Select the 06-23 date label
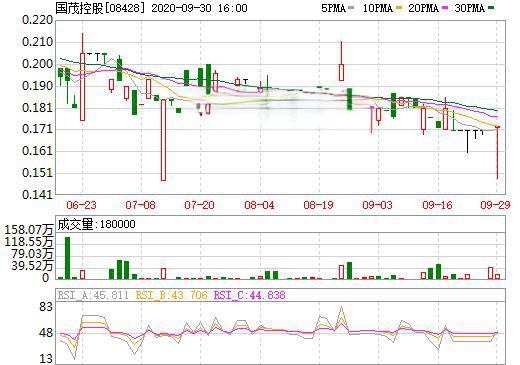 (x=81, y=205)
